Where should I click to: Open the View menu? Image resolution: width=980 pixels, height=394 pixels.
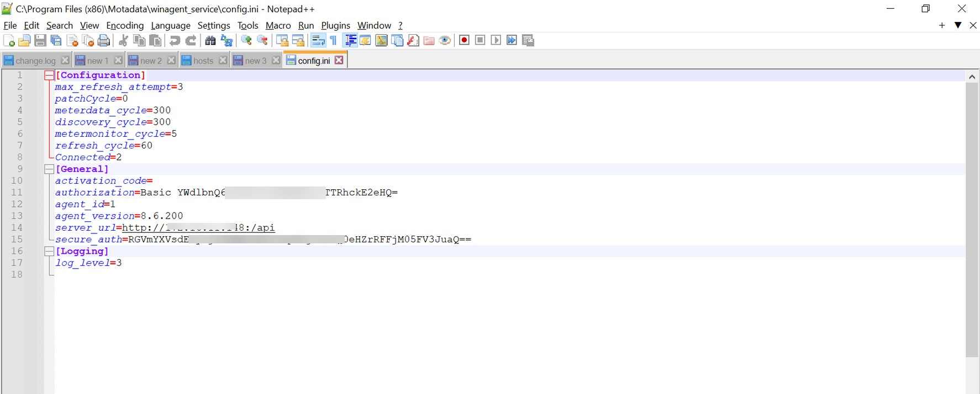[89, 25]
